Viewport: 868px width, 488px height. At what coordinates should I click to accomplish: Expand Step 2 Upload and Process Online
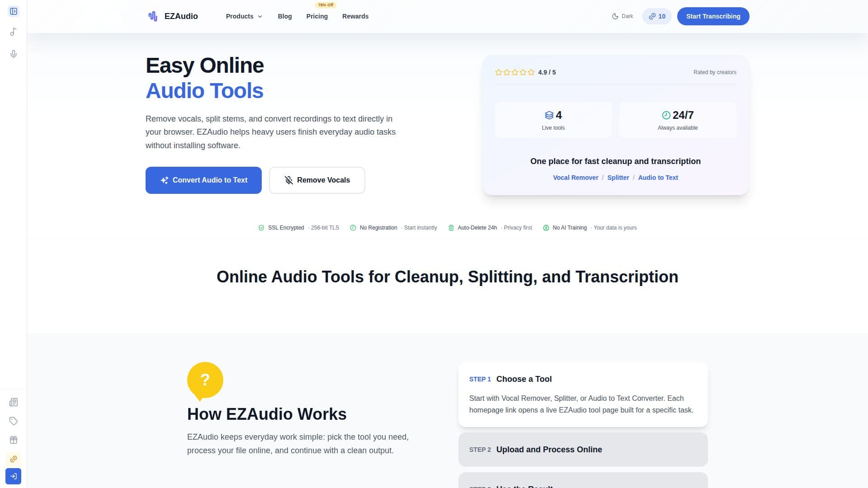[x=583, y=450]
